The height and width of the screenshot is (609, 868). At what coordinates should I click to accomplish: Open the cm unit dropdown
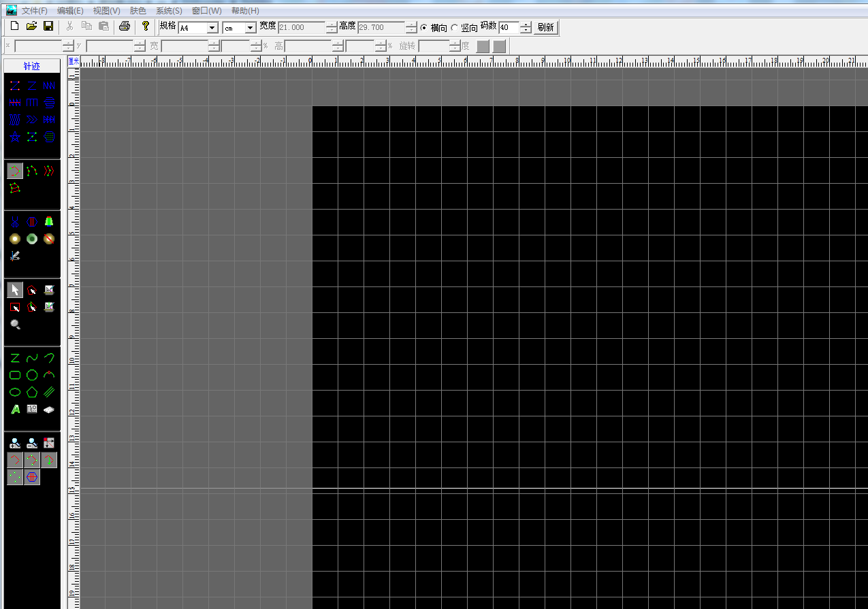point(251,28)
